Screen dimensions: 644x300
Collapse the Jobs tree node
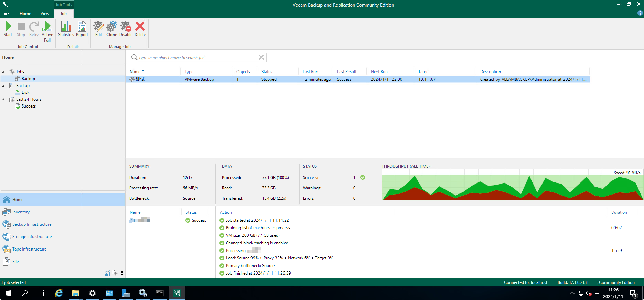[x=3, y=72]
